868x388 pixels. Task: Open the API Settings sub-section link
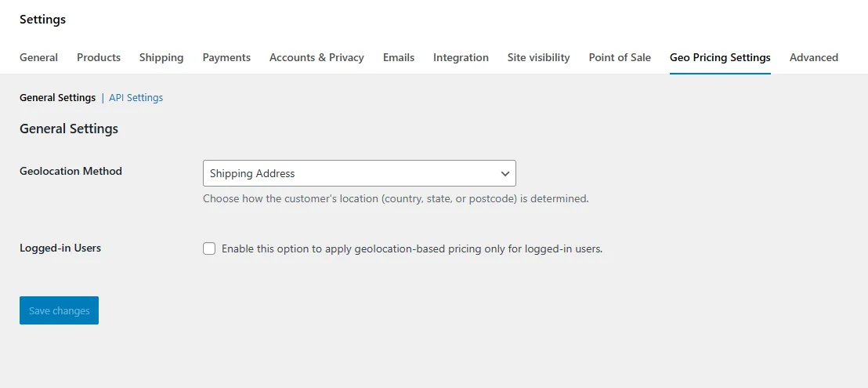click(x=136, y=97)
